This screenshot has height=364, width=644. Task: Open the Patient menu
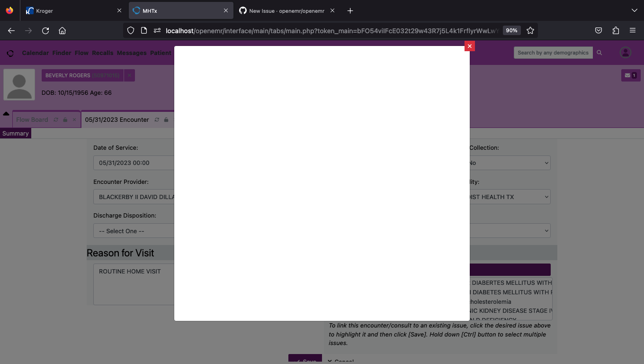point(161,53)
